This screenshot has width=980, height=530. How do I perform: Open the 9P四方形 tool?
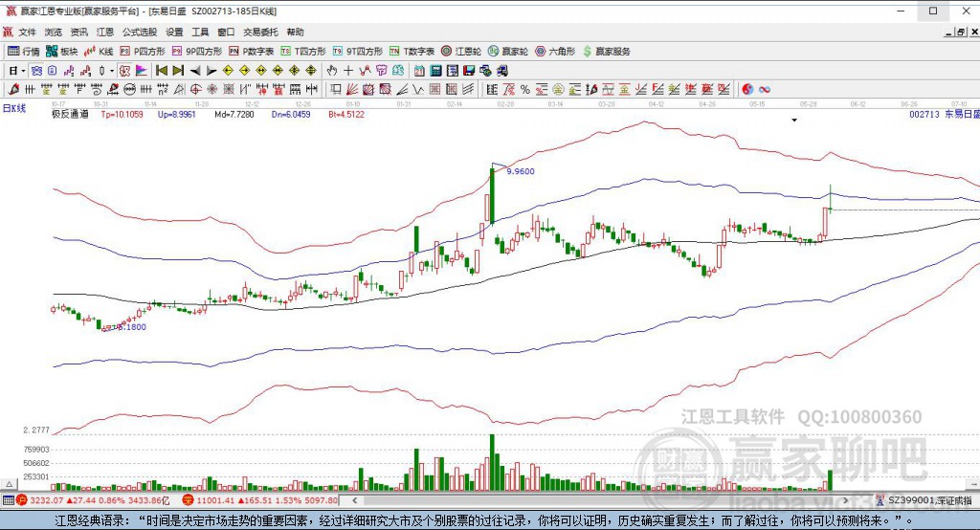point(197,52)
